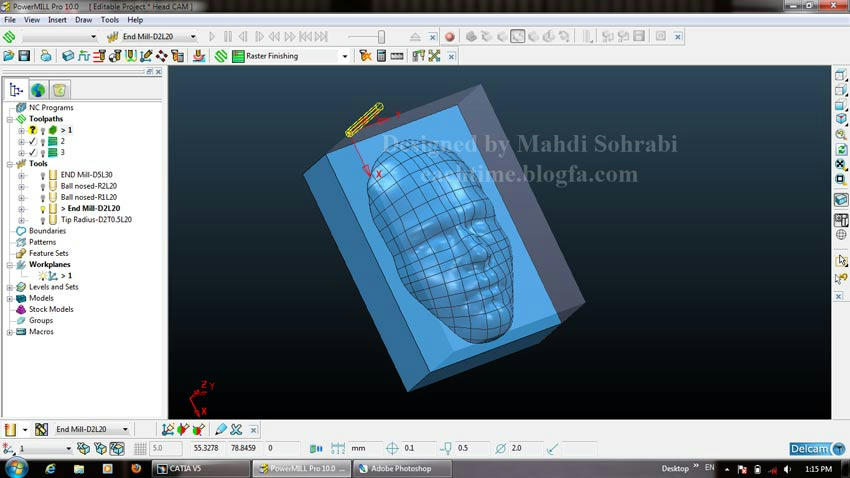Expand the END Mill-D5L30 tool entry

(21, 175)
